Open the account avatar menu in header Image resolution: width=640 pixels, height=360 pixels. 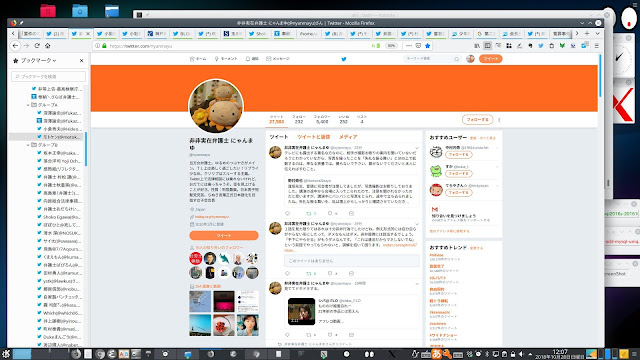click(x=470, y=59)
